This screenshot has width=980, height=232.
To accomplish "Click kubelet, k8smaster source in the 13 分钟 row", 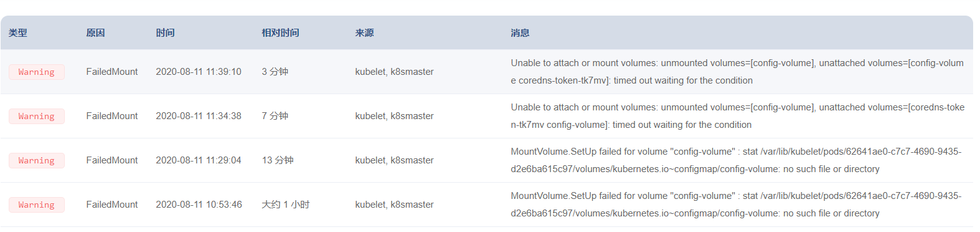I will click(x=394, y=160).
